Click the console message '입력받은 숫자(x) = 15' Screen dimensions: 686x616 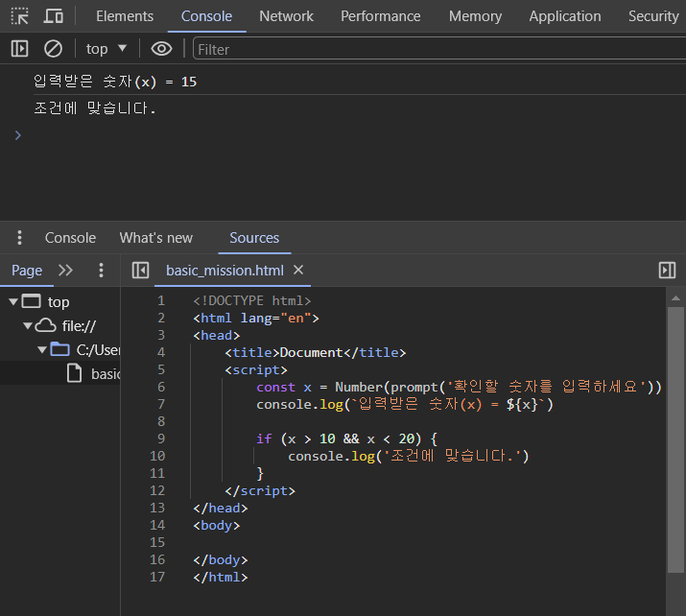click(x=115, y=82)
